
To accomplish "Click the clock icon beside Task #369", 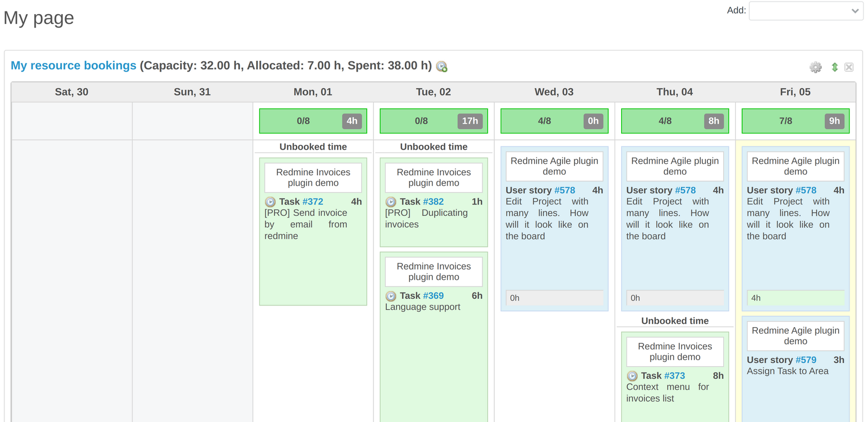I will 391,296.
